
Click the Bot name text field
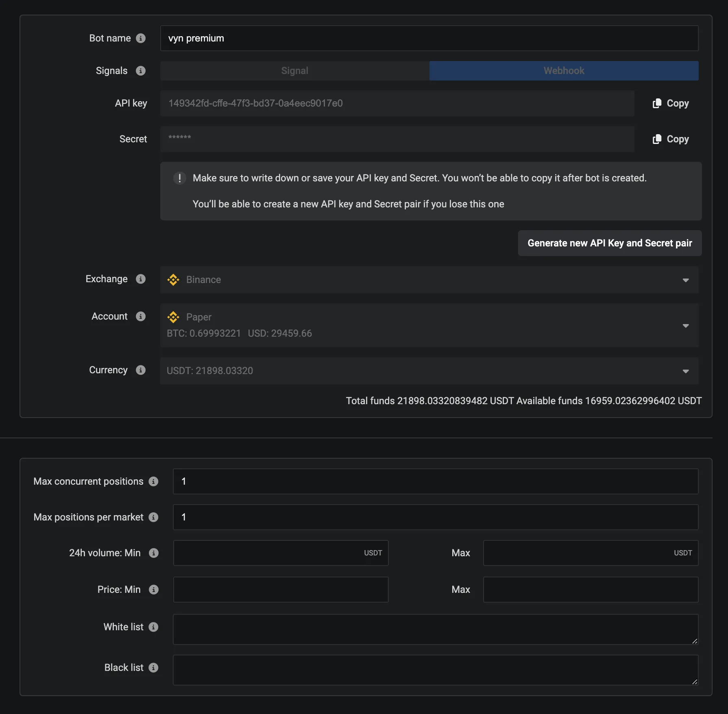(x=429, y=38)
